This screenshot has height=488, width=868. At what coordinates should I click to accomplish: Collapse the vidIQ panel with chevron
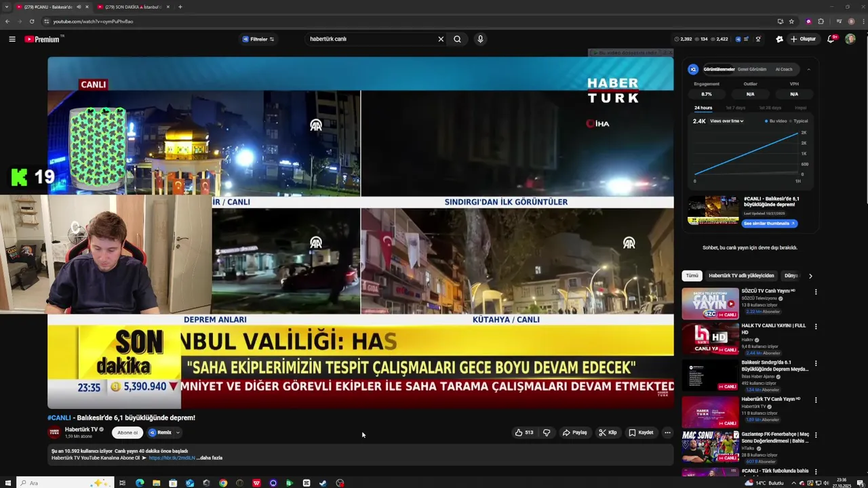click(x=808, y=69)
